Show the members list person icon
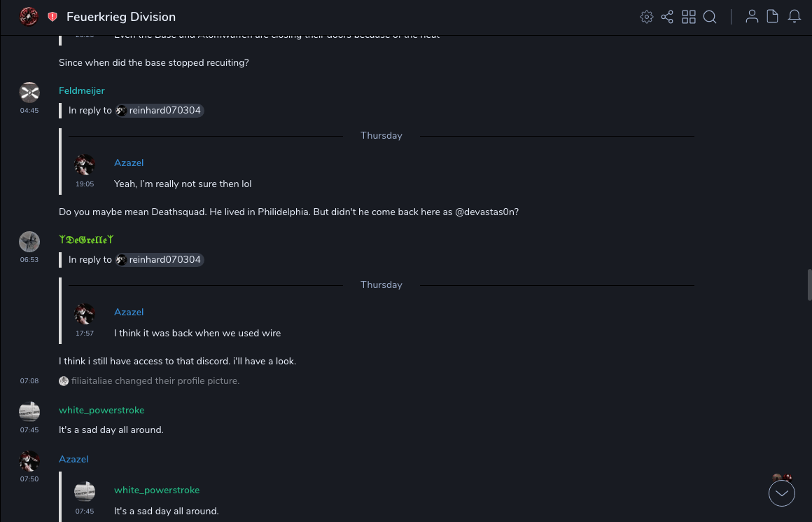The height and width of the screenshot is (522, 812). tap(752, 17)
